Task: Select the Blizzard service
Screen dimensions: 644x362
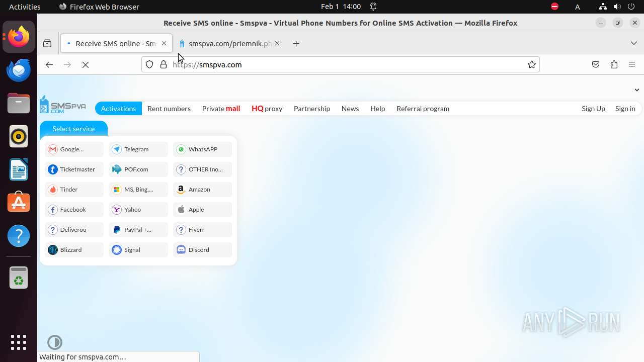Action: pyautogui.click(x=74, y=250)
